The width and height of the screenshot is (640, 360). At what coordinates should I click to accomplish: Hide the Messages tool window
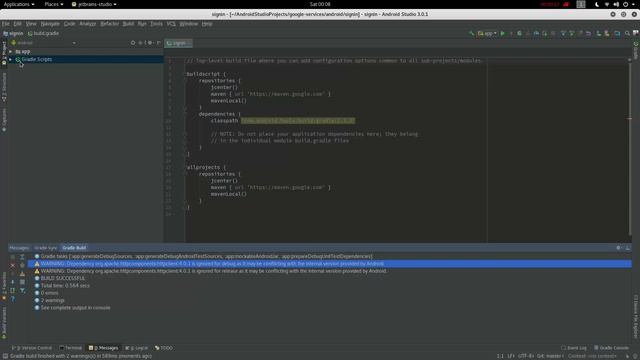coord(628,248)
